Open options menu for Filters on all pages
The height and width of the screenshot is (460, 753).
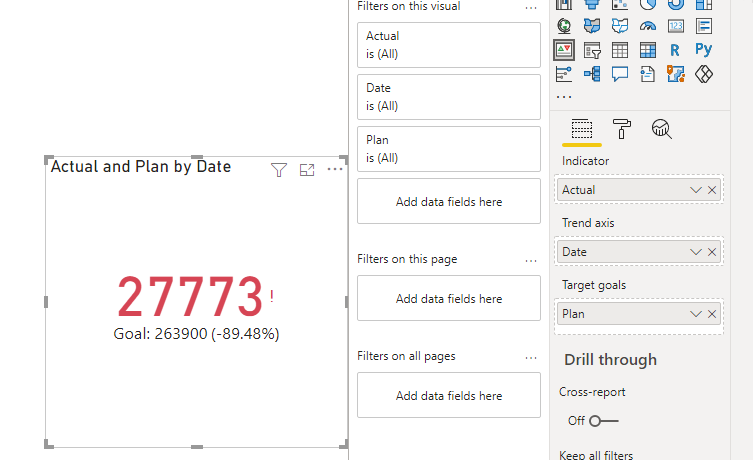pos(531,358)
